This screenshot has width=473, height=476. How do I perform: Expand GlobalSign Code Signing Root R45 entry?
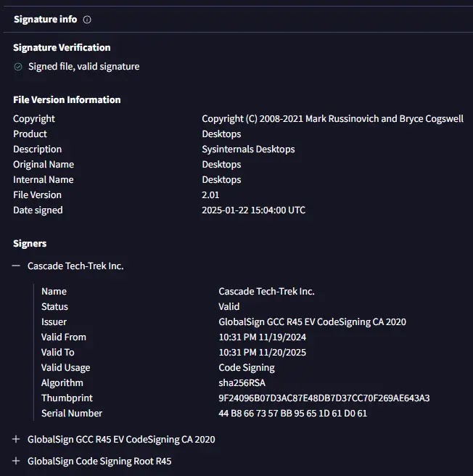[16, 461]
